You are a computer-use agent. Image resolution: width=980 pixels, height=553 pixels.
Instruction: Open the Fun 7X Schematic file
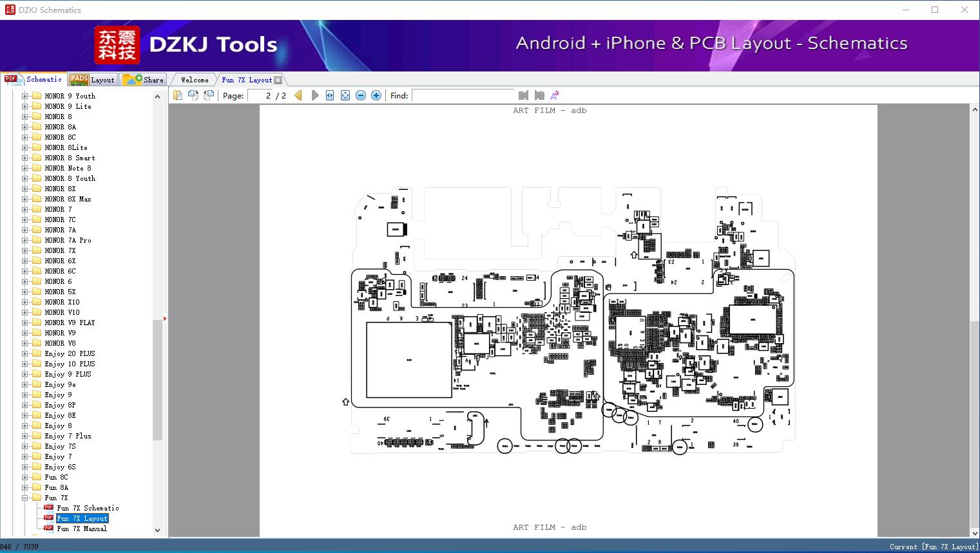click(88, 508)
